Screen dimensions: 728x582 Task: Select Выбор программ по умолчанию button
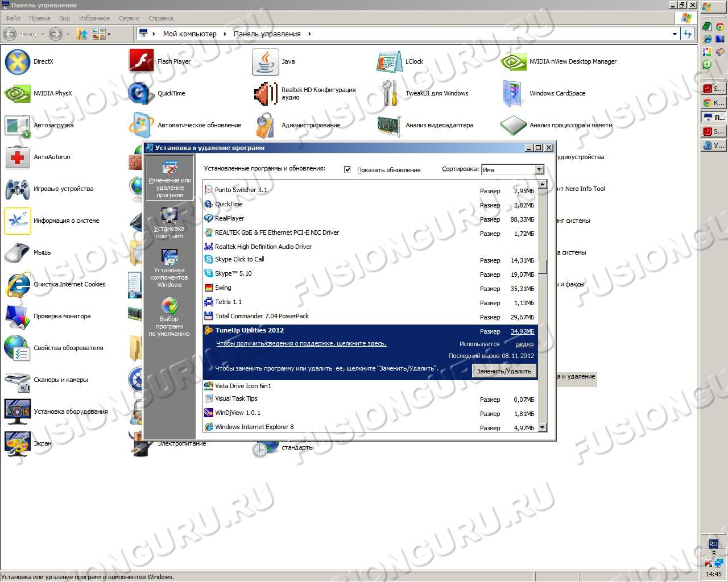click(169, 317)
